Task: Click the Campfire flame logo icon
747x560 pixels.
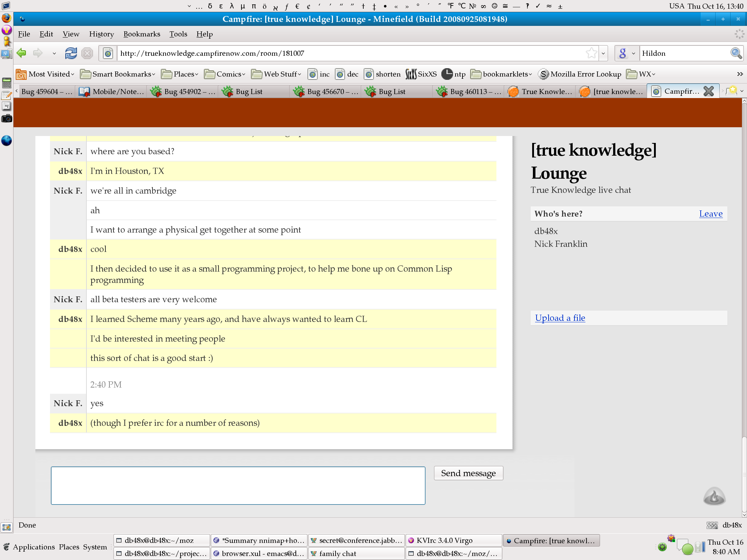Action: [x=714, y=496]
